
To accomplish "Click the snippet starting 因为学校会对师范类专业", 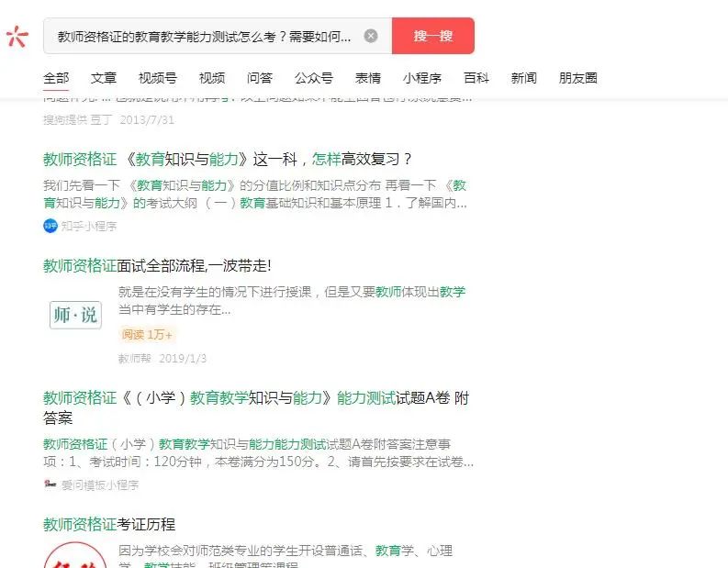I will coord(286,555).
